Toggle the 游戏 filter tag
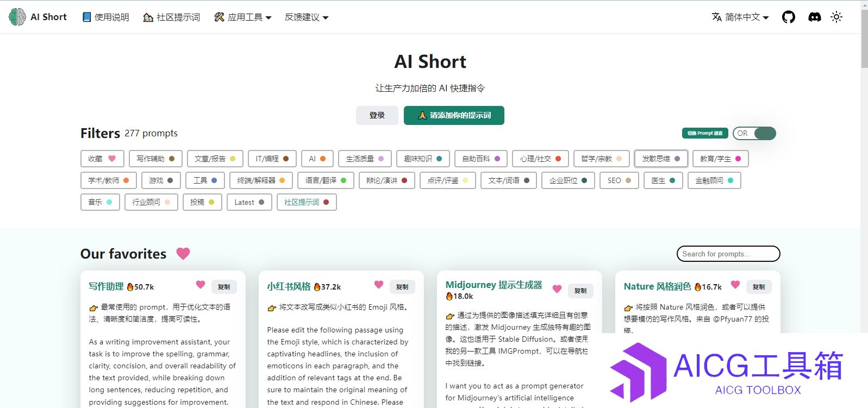 point(161,180)
